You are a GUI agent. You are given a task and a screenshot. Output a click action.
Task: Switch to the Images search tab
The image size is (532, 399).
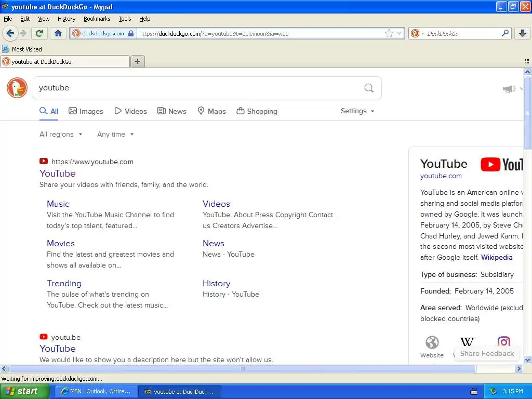pos(86,111)
